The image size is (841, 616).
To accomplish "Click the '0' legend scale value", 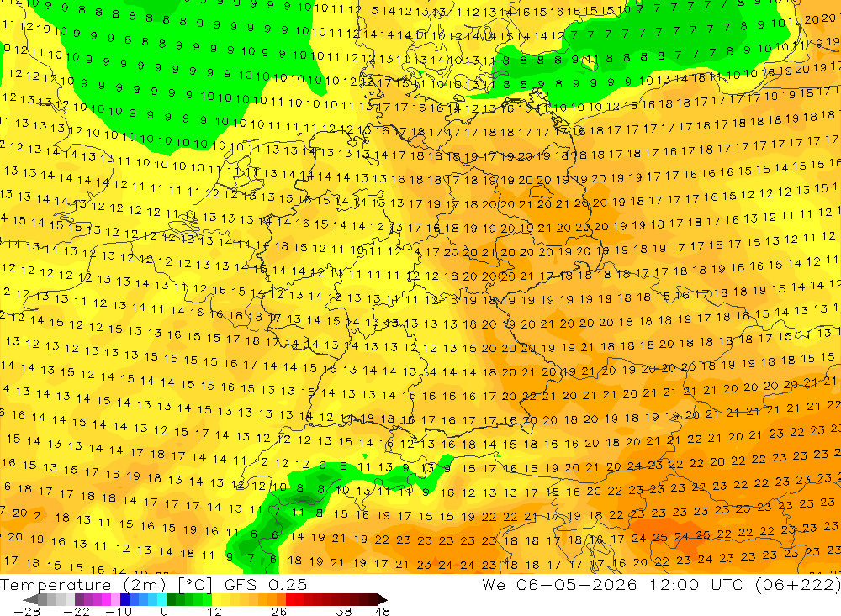I will (x=165, y=611).
